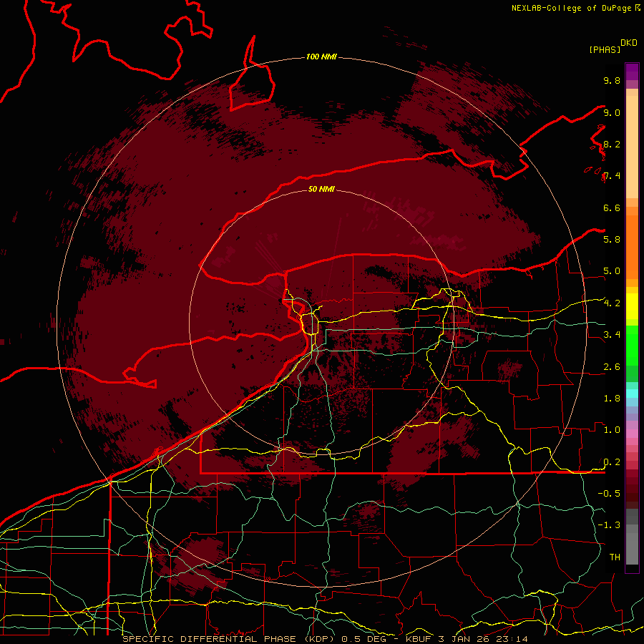Click the 2.6 scale value
The image size is (644, 644).
(612, 367)
